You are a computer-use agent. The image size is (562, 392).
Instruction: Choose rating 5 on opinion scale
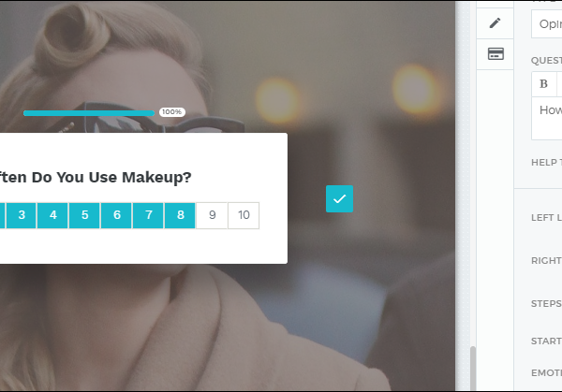[84, 215]
